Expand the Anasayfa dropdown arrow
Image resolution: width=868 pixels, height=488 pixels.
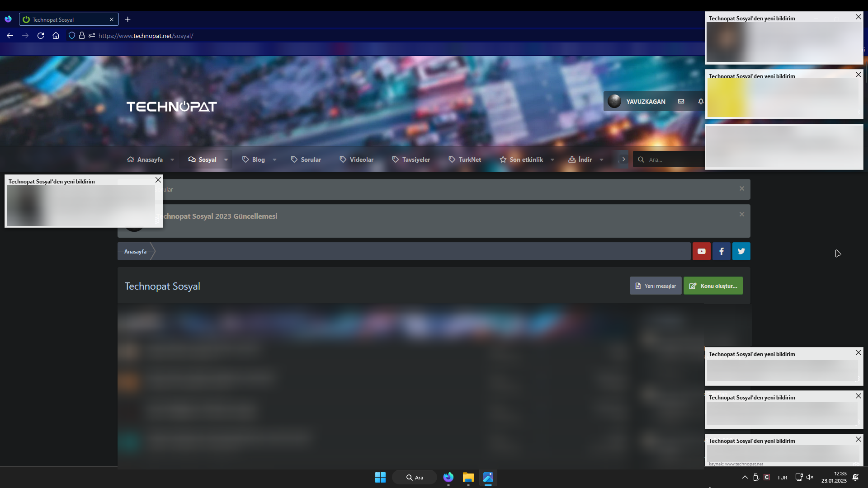click(x=172, y=160)
